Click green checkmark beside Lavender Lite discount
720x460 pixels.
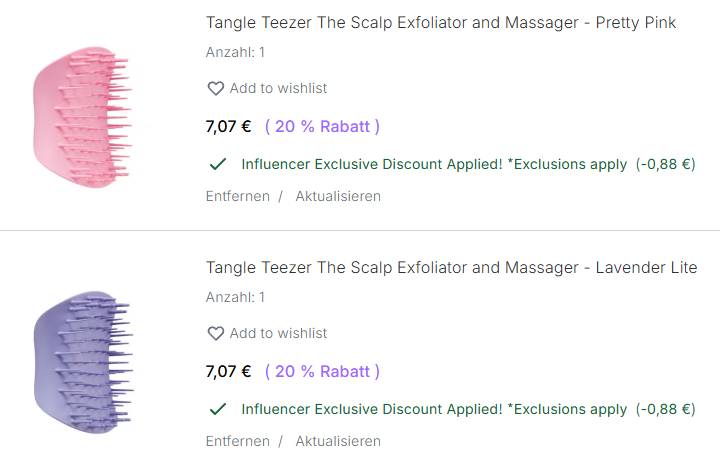click(217, 409)
